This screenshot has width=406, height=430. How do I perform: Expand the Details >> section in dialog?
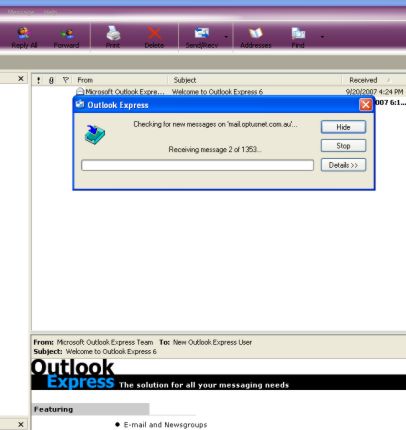343,165
